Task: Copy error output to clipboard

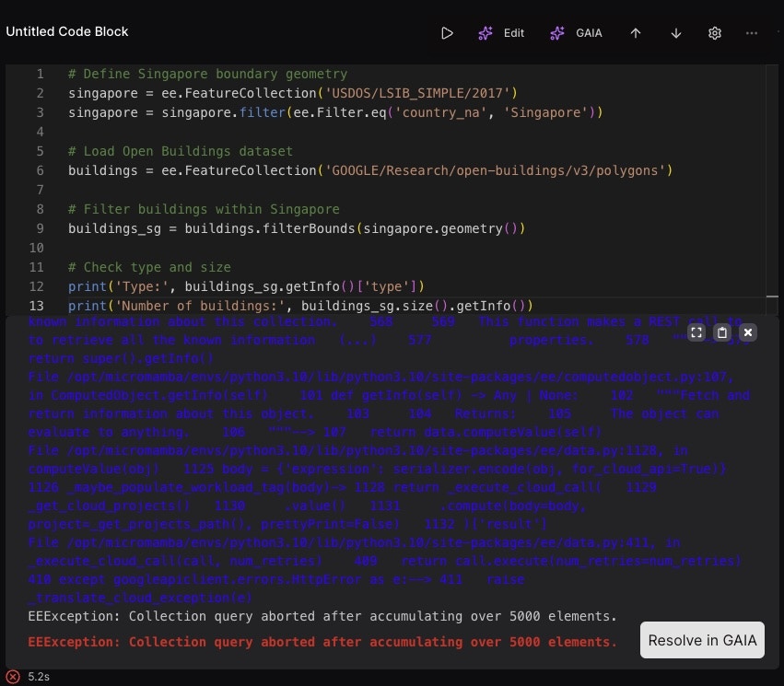Action: [722, 332]
